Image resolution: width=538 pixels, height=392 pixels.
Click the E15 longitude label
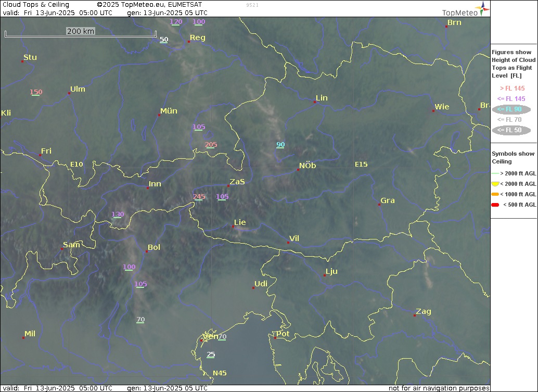click(361, 165)
